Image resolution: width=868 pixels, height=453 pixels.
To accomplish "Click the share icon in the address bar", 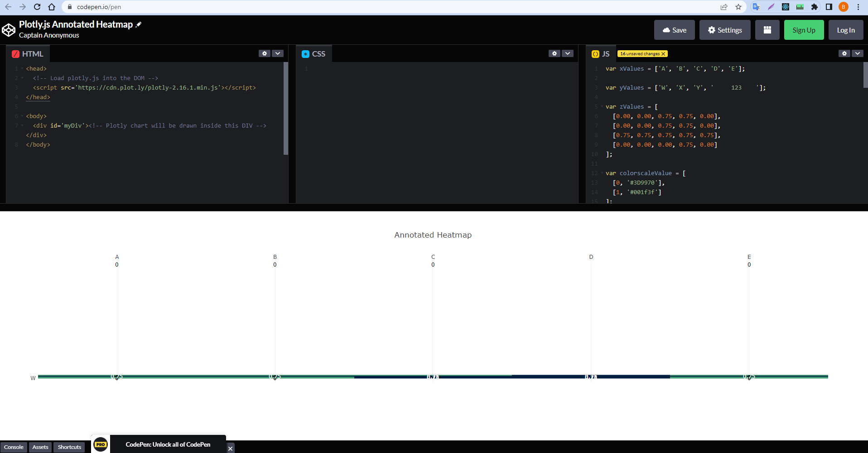I will click(724, 7).
